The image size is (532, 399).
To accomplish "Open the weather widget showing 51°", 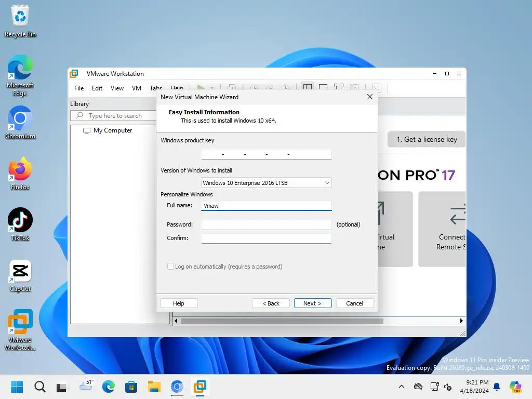I will [86, 385].
